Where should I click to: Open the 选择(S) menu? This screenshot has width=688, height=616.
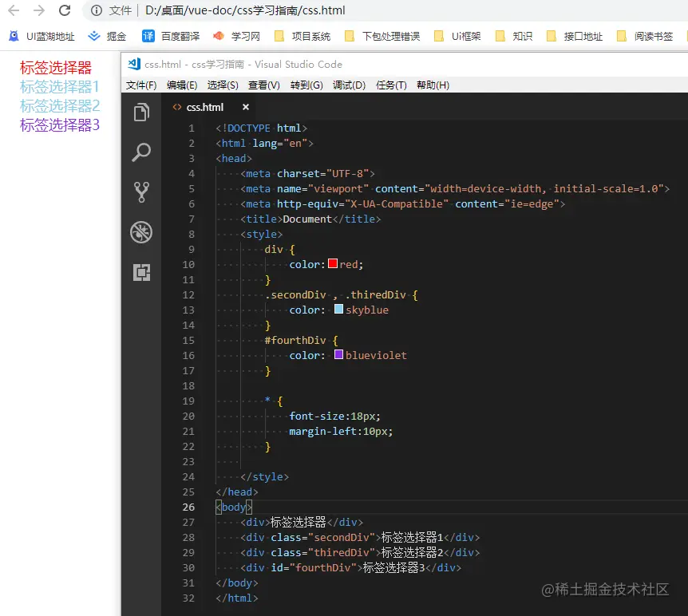pyautogui.click(x=223, y=85)
